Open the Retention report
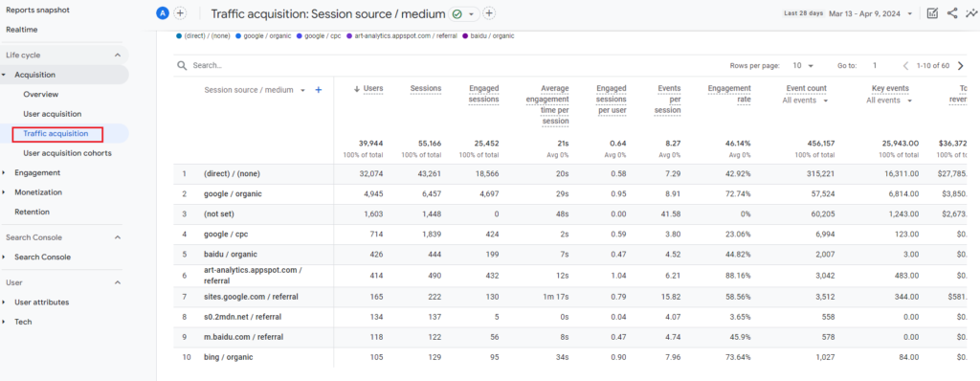This screenshot has height=381, width=980. coord(32,213)
